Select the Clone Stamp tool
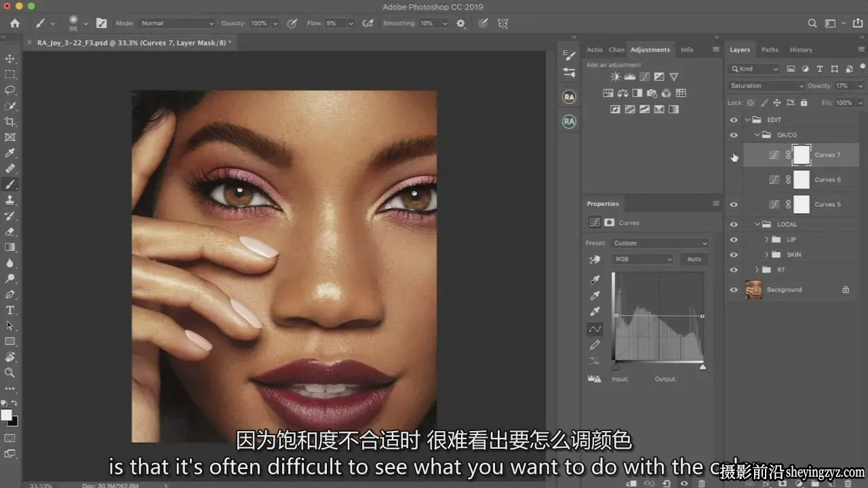868x488 pixels. (10, 200)
